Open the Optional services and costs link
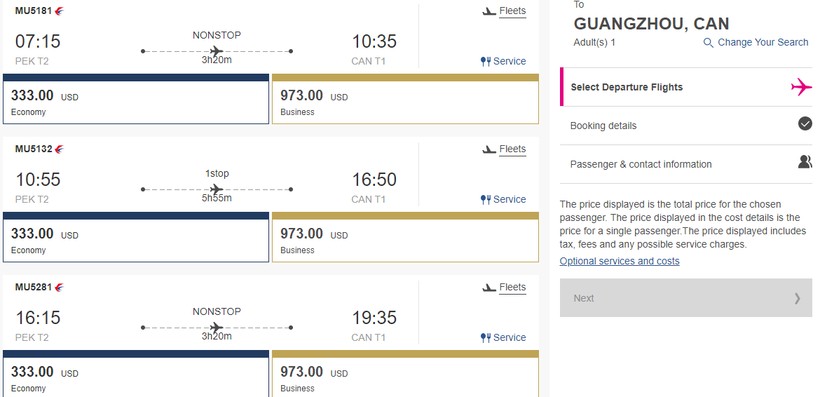 [x=620, y=261]
